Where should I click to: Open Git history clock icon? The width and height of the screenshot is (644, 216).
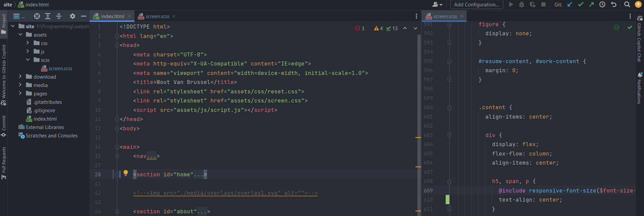click(602, 4)
